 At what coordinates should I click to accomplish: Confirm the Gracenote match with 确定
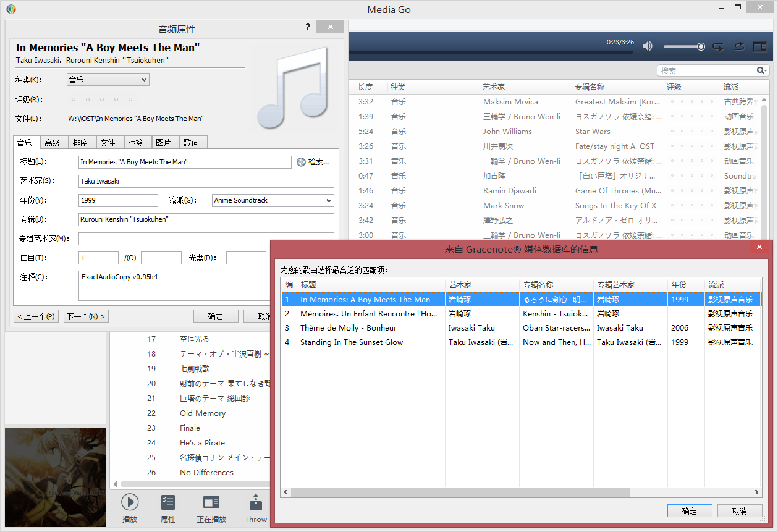(x=689, y=511)
